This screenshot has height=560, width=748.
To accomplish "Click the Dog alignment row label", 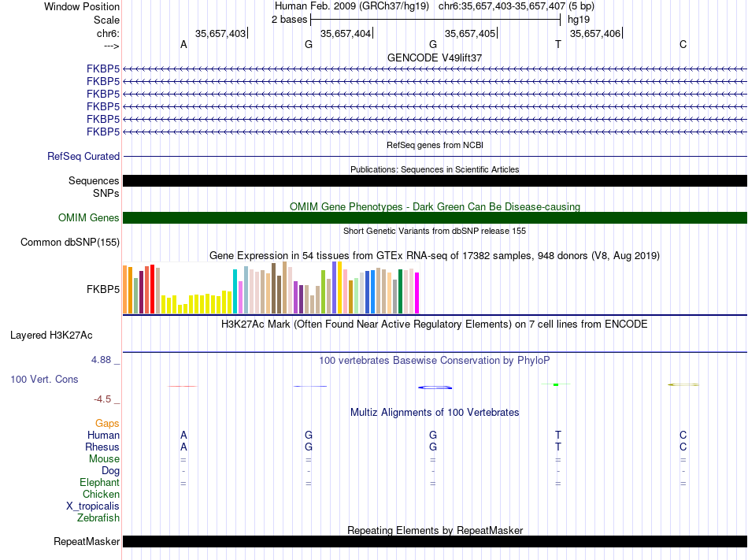I will click(x=110, y=471).
